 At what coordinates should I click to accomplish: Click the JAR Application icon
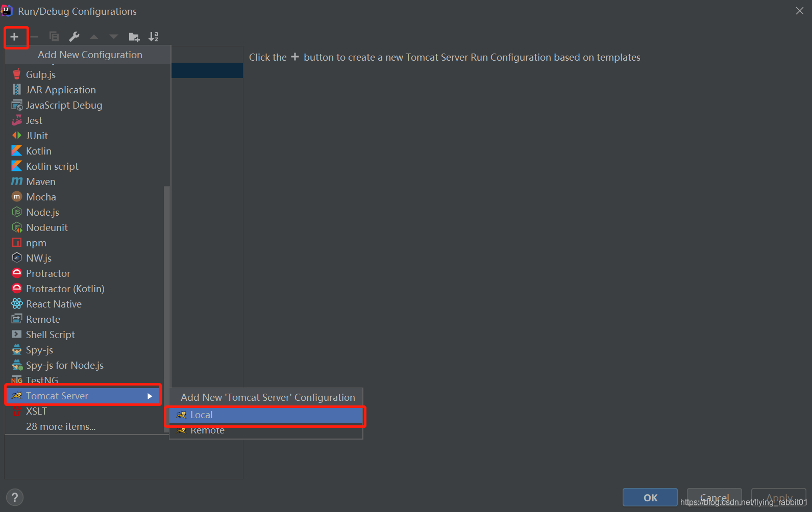(17, 90)
